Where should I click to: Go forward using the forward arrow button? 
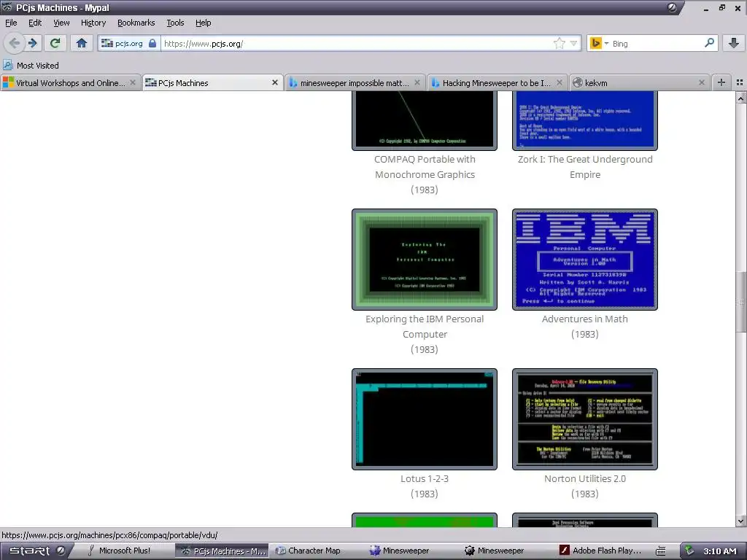[x=32, y=43]
